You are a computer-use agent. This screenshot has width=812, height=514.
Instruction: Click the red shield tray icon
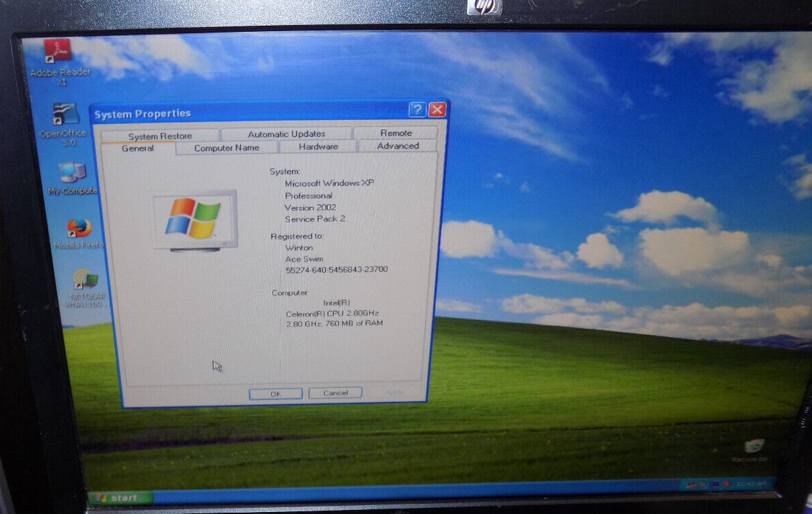pyautogui.click(x=726, y=484)
